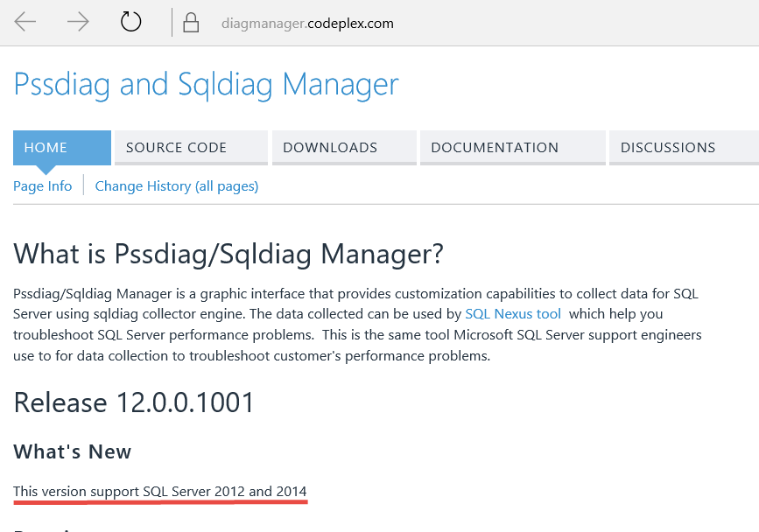Viewport: 759px width, 532px height.
Task: Click the browser forward arrow
Action: 78,23
